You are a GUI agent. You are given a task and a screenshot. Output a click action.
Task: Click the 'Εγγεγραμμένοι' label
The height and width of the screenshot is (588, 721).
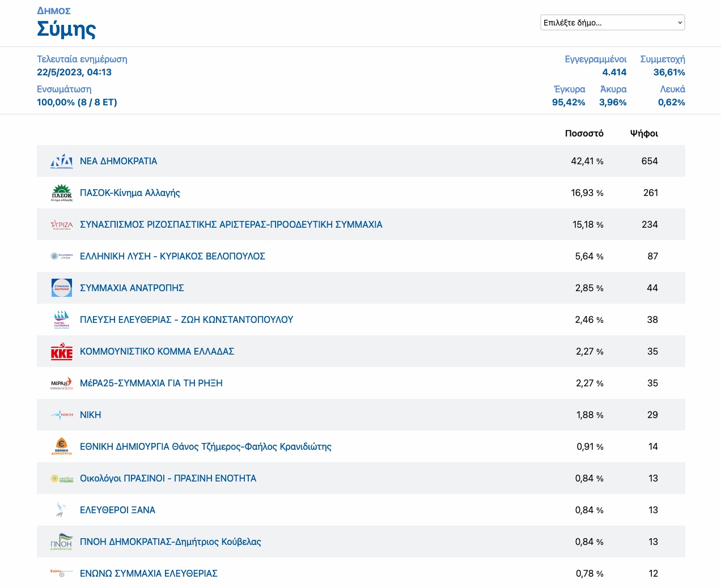pos(596,59)
